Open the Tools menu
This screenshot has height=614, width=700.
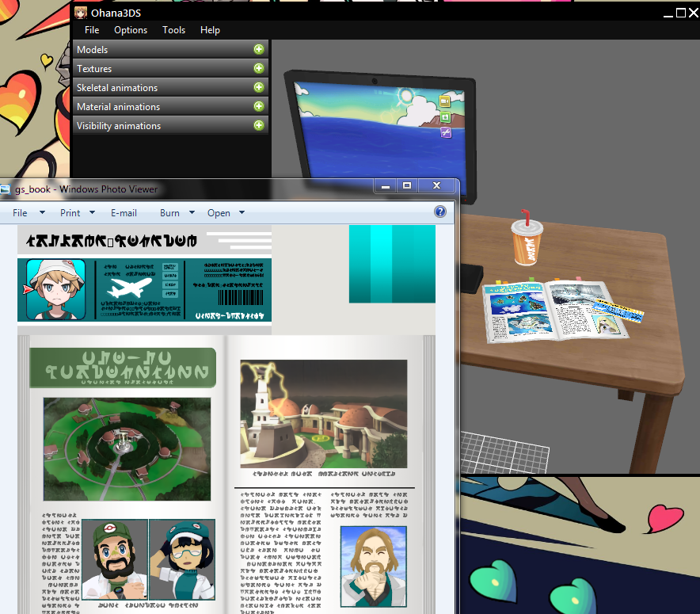[x=173, y=30]
